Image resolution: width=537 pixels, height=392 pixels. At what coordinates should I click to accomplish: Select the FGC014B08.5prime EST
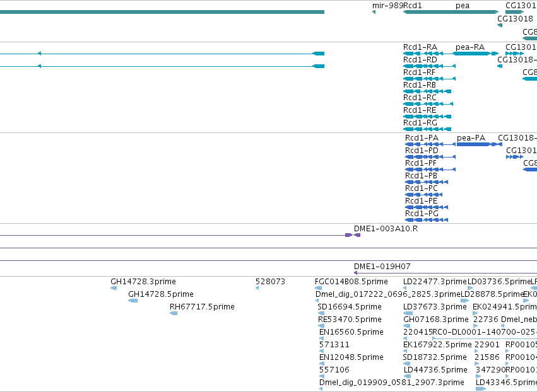(x=351, y=282)
